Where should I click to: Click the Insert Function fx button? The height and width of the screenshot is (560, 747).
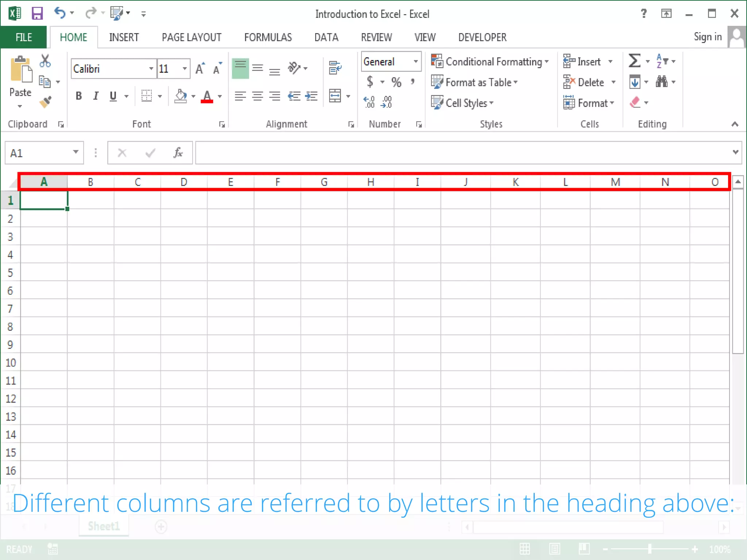[178, 152]
